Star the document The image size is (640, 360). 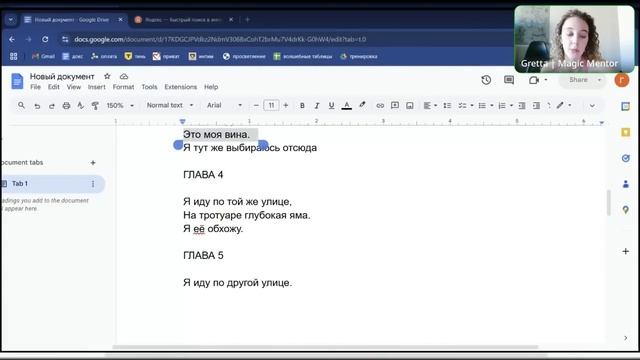click(107, 76)
